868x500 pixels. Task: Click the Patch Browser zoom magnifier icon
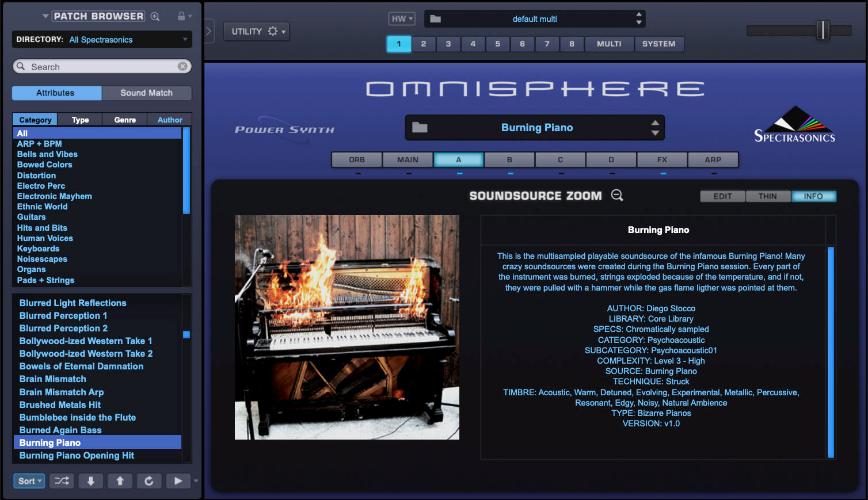click(x=155, y=16)
